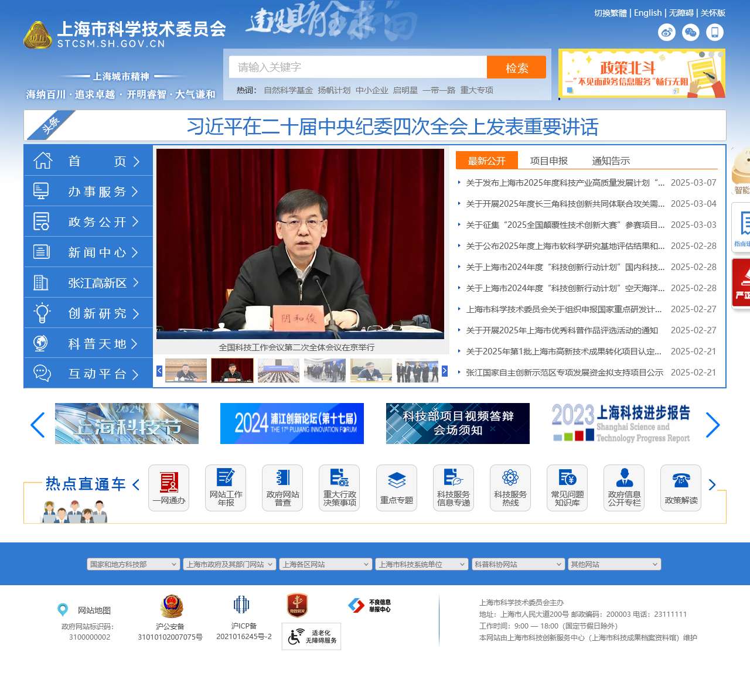Click the WeChat share icon
The image size is (750, 700).
[x=690, y=33]
